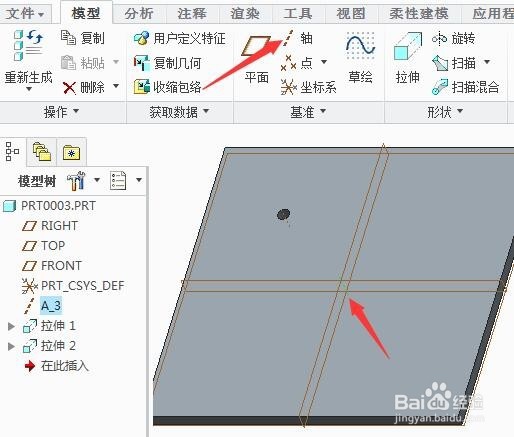Open the 文件 menu
The image size is (514, 437).
[25, 14]
